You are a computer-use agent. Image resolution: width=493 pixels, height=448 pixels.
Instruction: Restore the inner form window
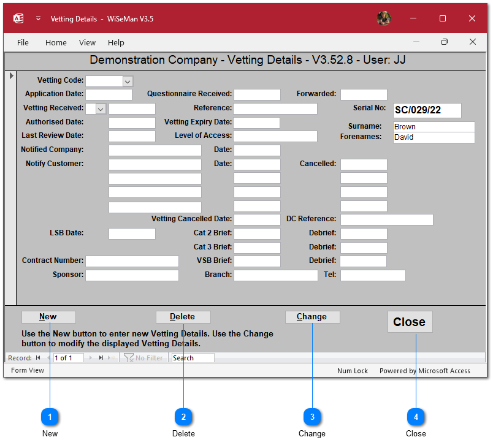point(445,42)
